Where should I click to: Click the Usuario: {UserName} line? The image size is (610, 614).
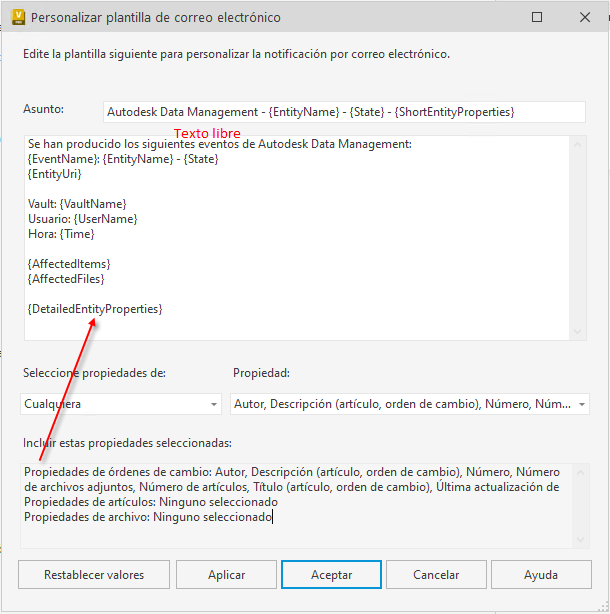click(83, 219)
